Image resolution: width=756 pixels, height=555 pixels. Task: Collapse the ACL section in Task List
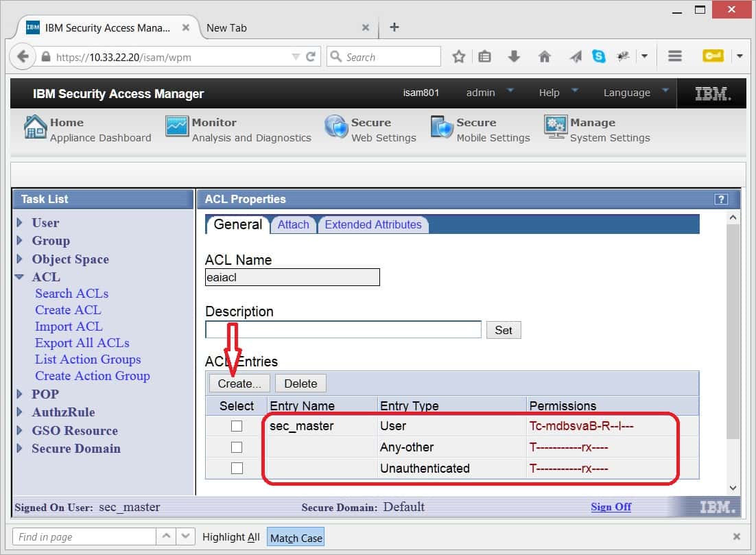(x=21, y=276)
